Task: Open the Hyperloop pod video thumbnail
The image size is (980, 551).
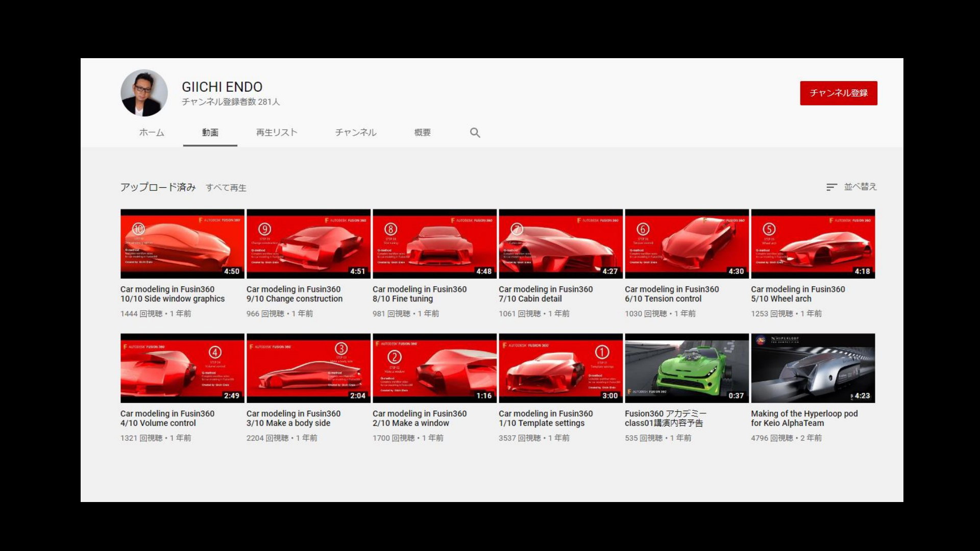Action: [x=813, y=368]
